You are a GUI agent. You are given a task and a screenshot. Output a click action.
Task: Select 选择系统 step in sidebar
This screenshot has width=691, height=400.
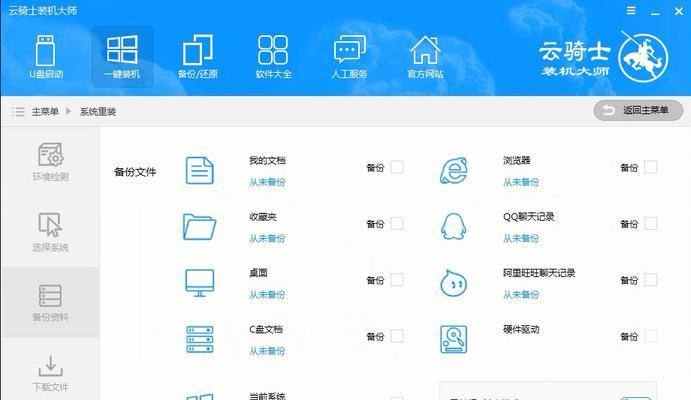[50, 232]
